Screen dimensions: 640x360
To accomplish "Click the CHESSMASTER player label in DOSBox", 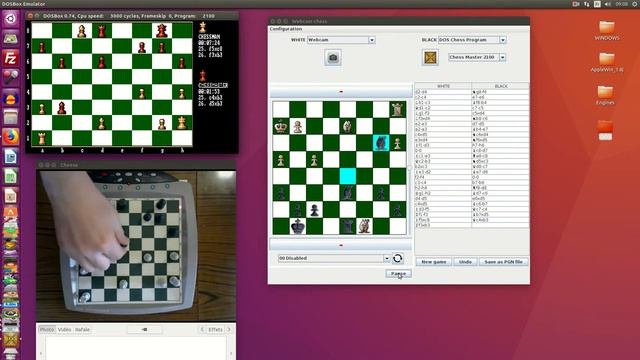I will [213, 85].
